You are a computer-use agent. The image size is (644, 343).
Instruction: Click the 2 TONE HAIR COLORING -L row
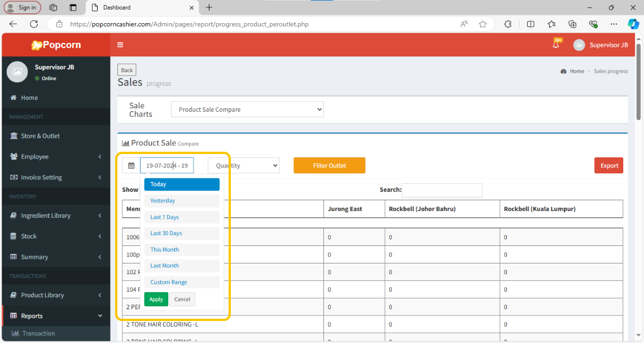pos(373,324)
